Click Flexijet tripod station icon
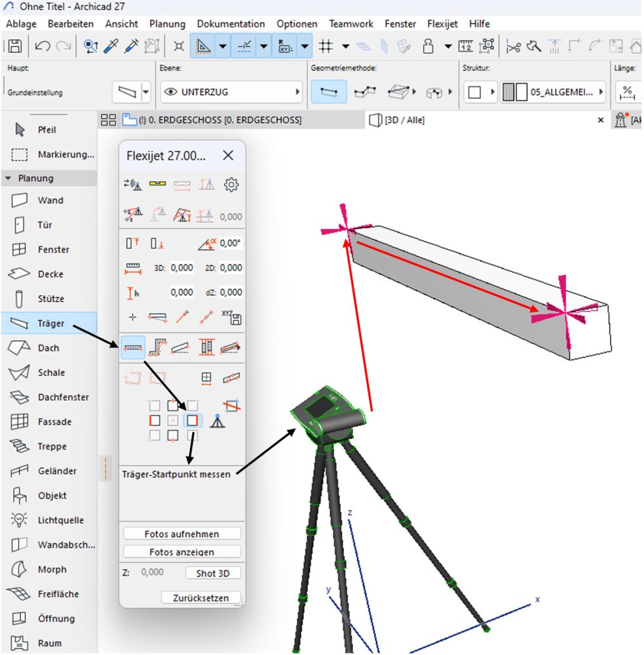The width and height of the screenshot is (644, 655). click(218, 421)
